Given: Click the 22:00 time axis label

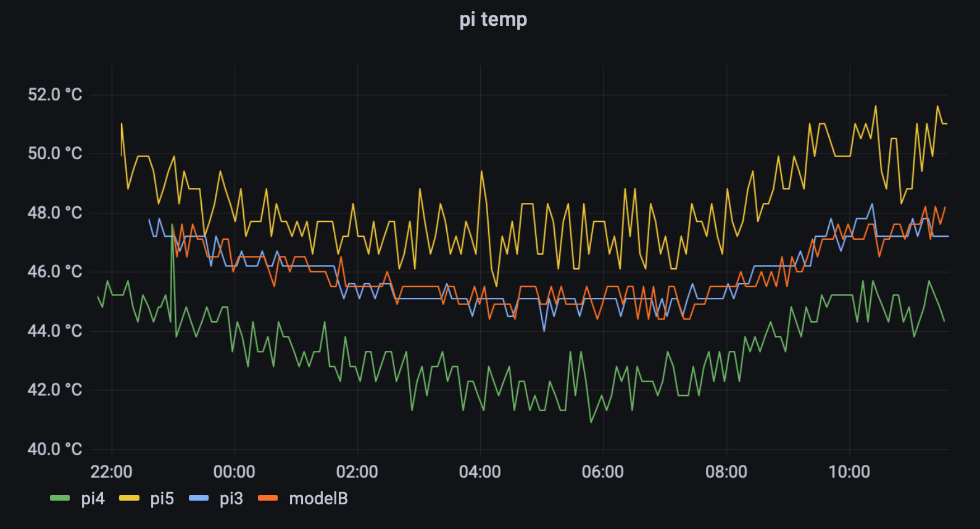Looking at the screenshot, I should (112, 472).
